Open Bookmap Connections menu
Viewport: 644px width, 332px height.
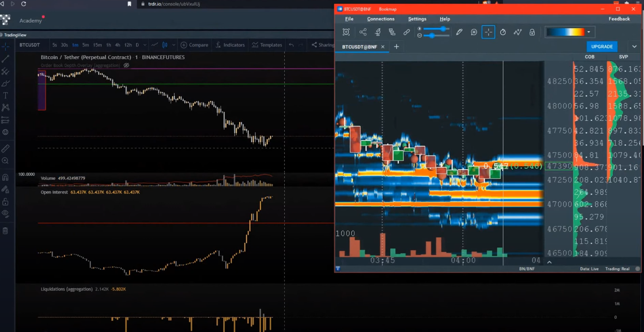pos(381,19)
